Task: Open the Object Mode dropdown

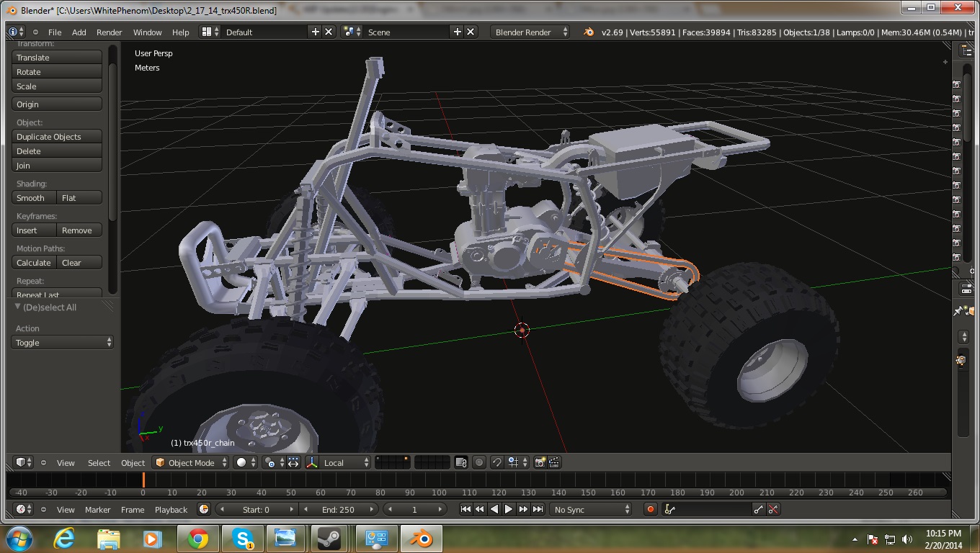Action: click(x=191, y=462)
